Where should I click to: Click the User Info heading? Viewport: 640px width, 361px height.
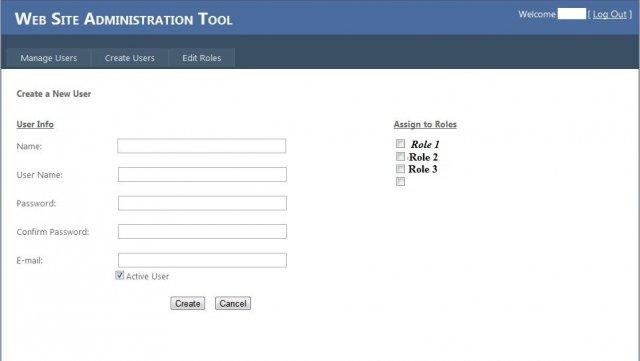click(x=35, y=124)
